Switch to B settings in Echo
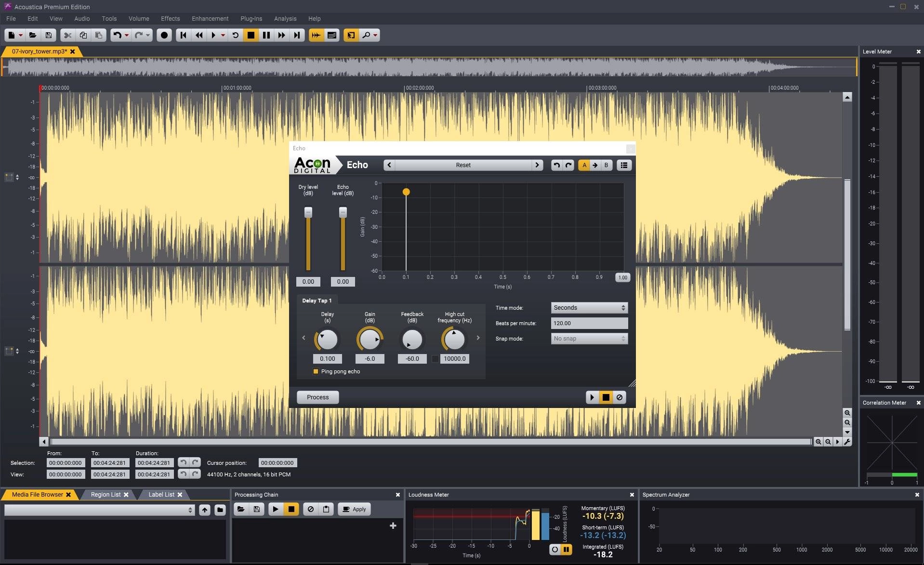 (x=606, y=165)
